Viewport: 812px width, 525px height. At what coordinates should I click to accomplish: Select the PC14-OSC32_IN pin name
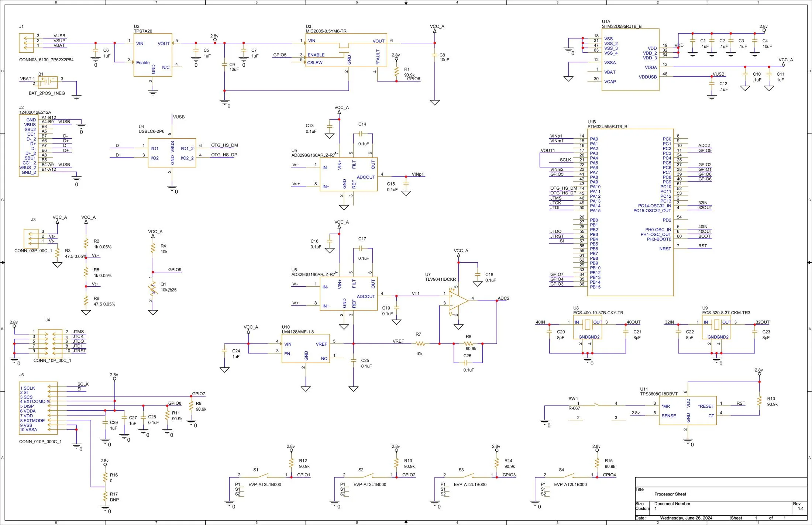tap(654, 206)
